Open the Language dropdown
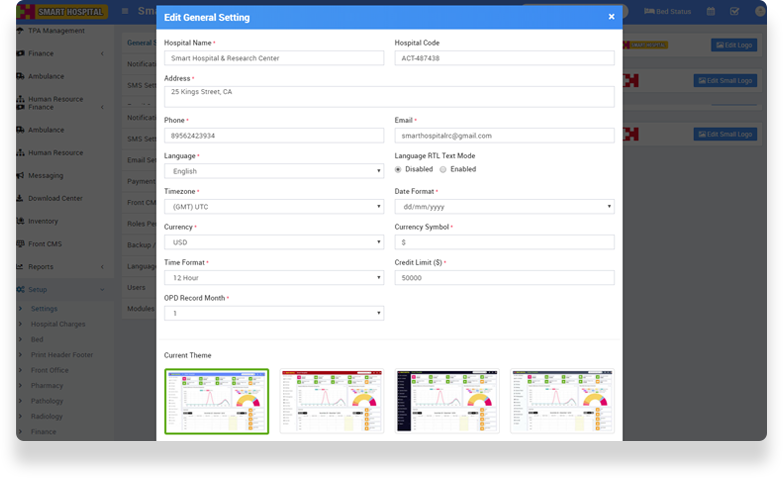 pos(273,171)
